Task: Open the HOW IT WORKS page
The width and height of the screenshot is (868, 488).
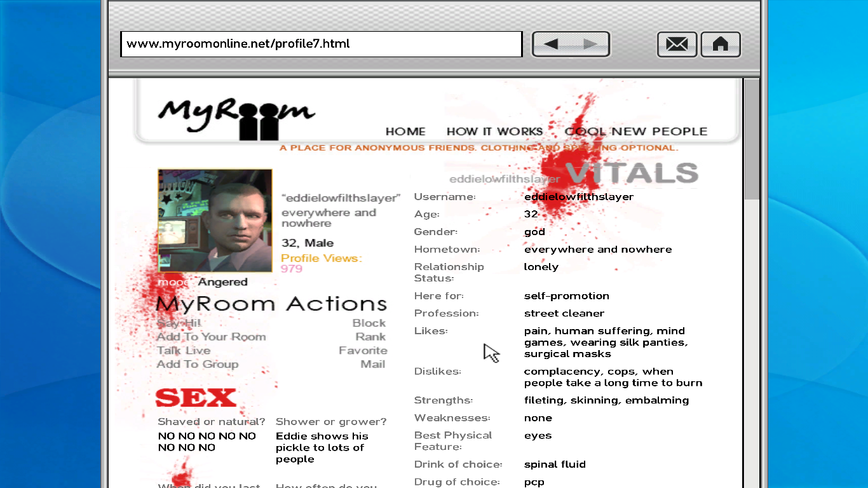Action: 494,132
